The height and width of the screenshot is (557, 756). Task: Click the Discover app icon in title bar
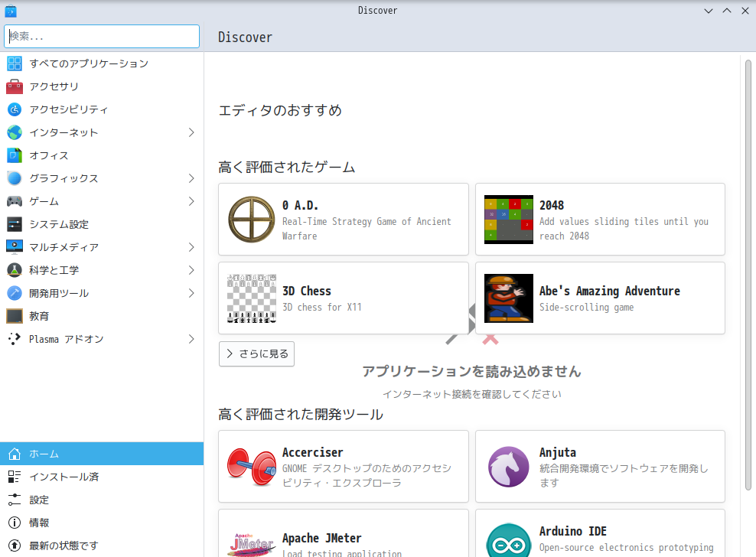(11, 11)
